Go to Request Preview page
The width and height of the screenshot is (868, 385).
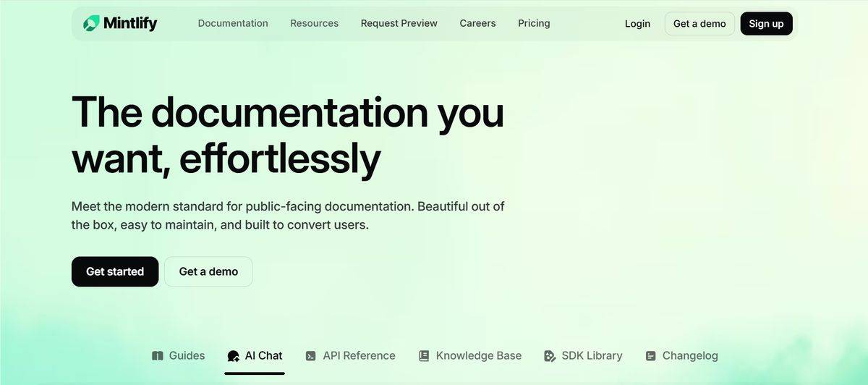tap(399, 23)
